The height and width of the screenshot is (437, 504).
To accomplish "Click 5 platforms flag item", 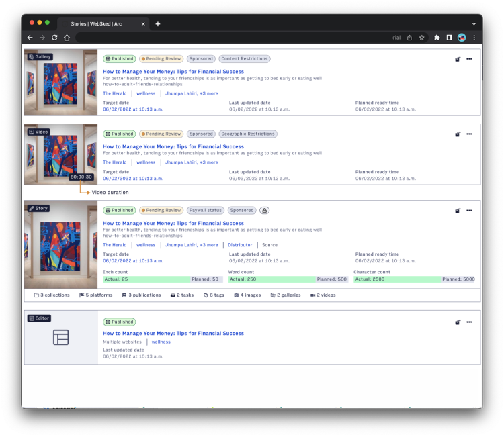I will pos(96,295).
